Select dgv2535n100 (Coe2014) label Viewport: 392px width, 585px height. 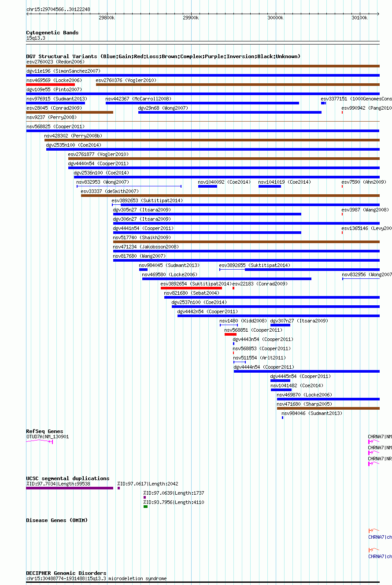[x=74, y=145]
